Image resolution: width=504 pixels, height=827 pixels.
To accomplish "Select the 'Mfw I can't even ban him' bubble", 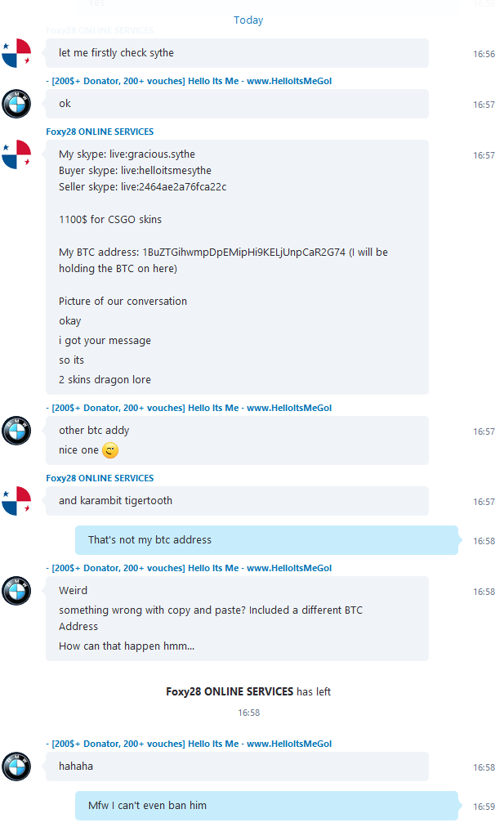I will click(266, 806).
